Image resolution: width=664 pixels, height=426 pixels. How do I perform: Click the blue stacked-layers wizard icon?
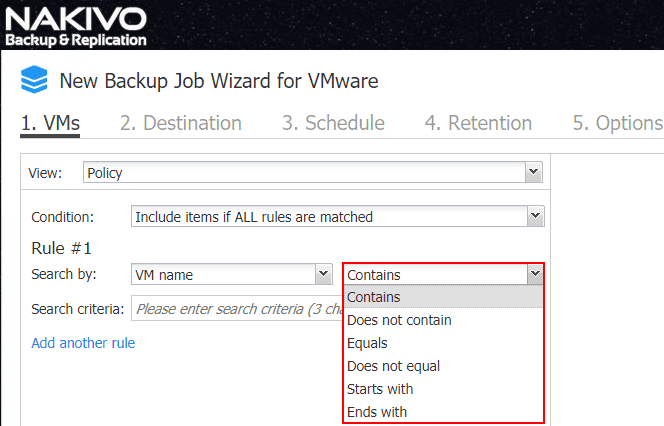[x=34, y=79]
